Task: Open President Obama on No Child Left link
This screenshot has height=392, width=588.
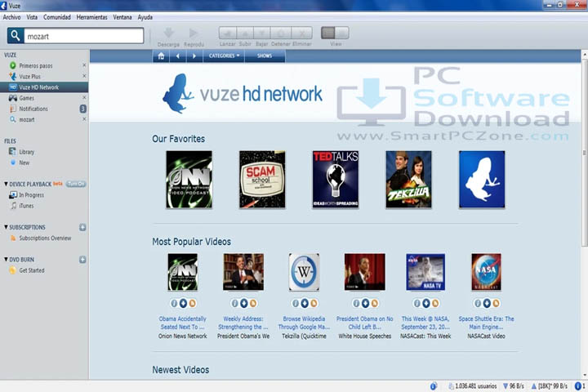Action: [364, 323]
